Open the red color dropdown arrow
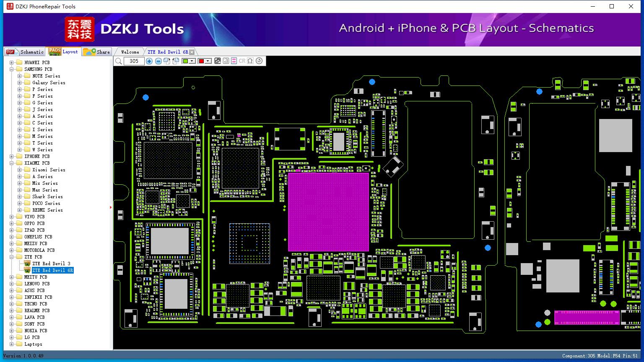The width and height of the screenshot is (644, 362). click(x=208, y=61)
